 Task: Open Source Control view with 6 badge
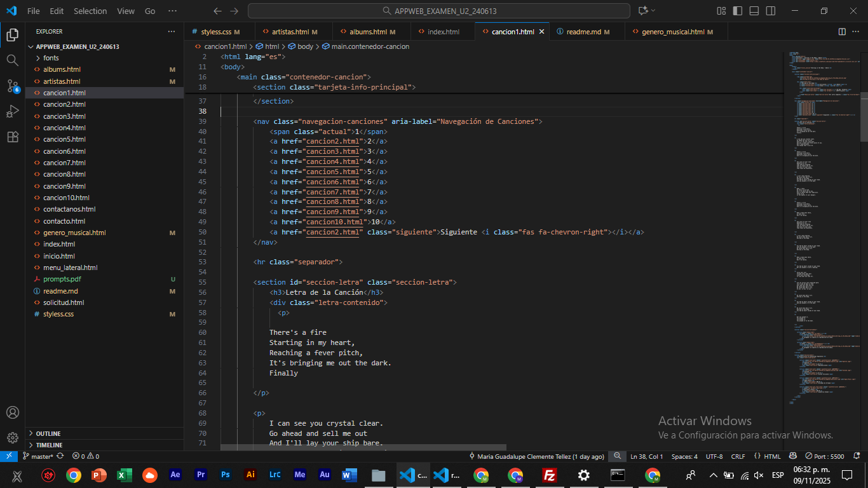[12, 86]
